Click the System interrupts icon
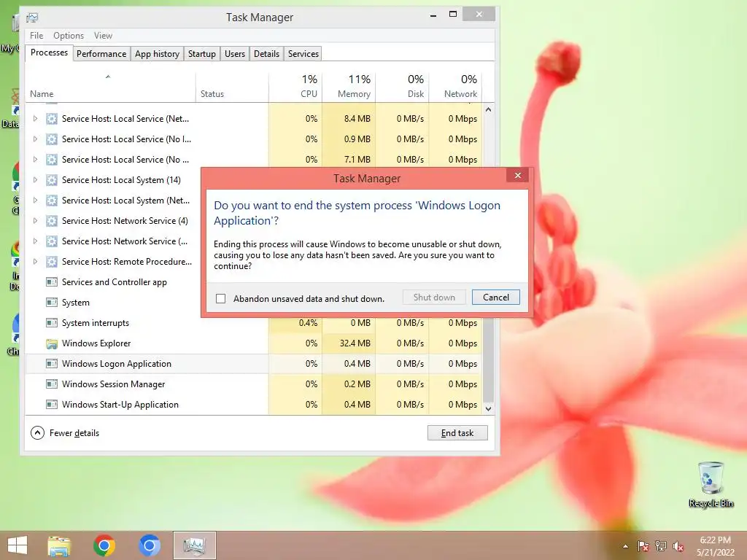This screenshot has width=747, height=560. [52, 323]
